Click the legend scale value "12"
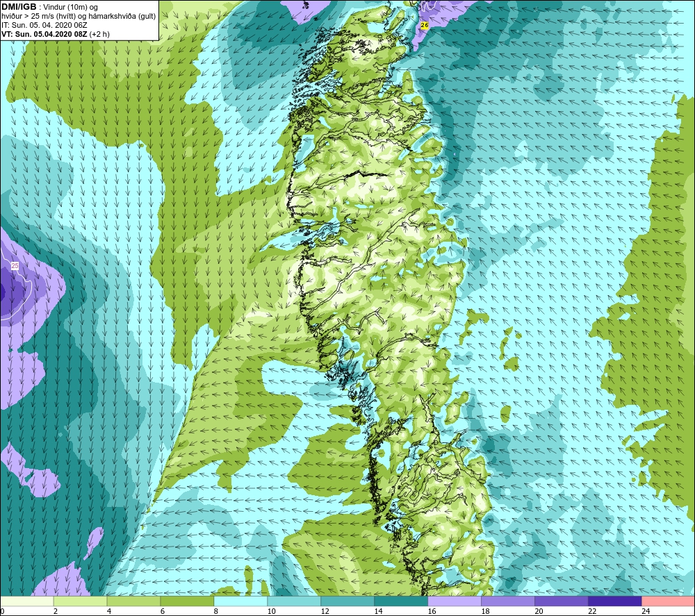Viewport: 695px width, 616px height. [325, 611]
